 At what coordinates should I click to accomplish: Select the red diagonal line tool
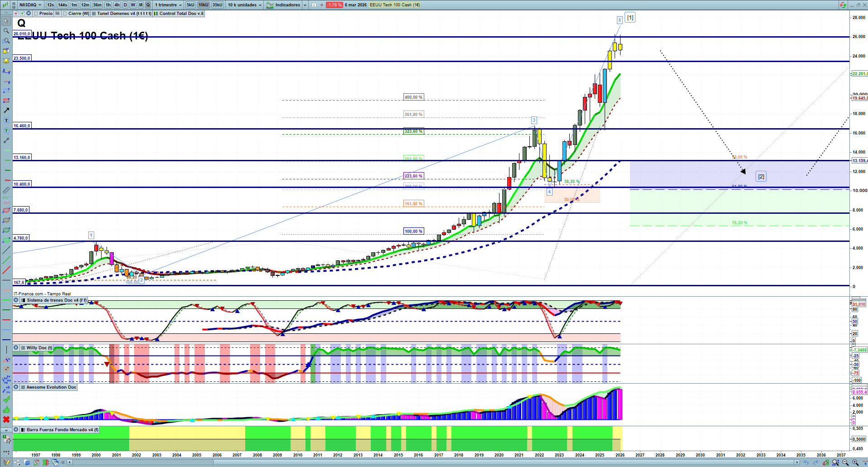6,270
